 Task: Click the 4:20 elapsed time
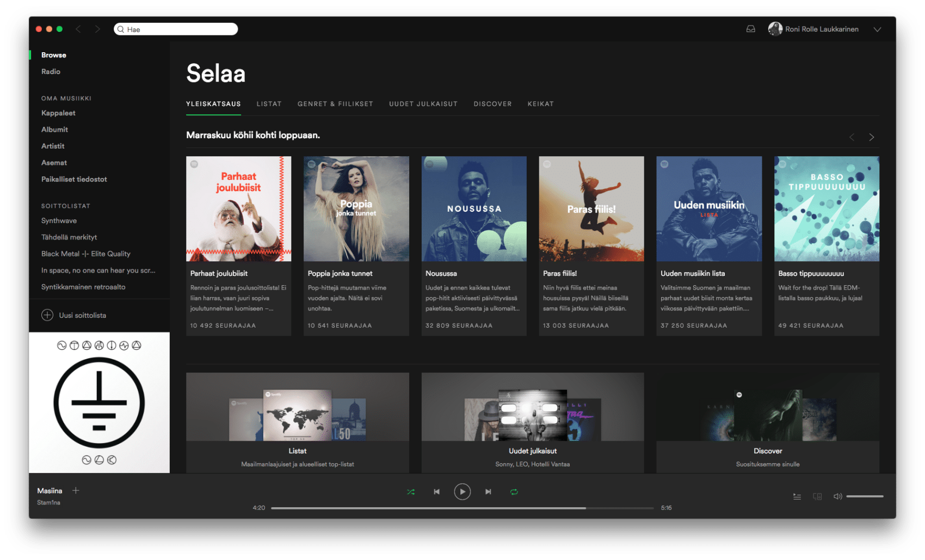(259, 508)
